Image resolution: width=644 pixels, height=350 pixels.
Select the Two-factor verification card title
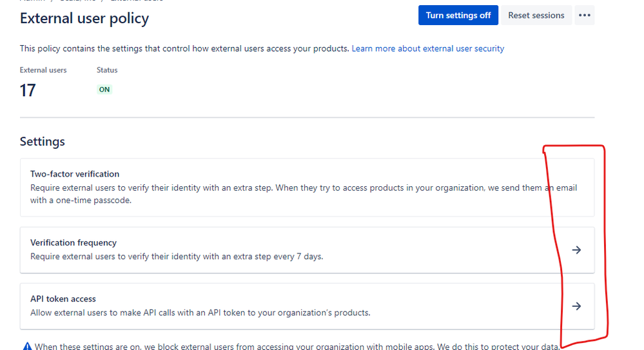tap(75, 174)
